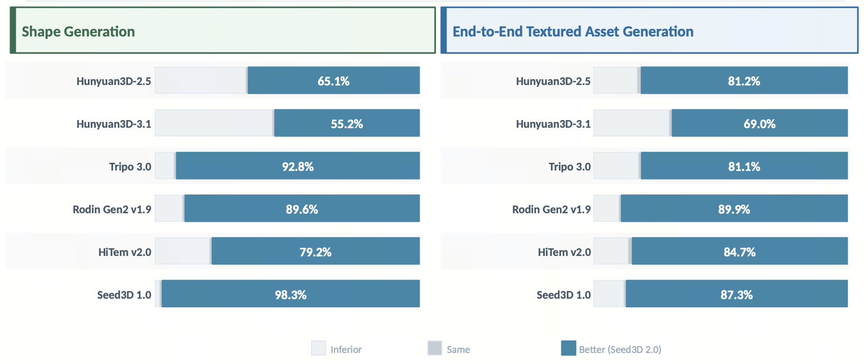
Task: Click the 55.2% Hunyuan3D-3.1 shape bar
Action: [x=347, y=123]
